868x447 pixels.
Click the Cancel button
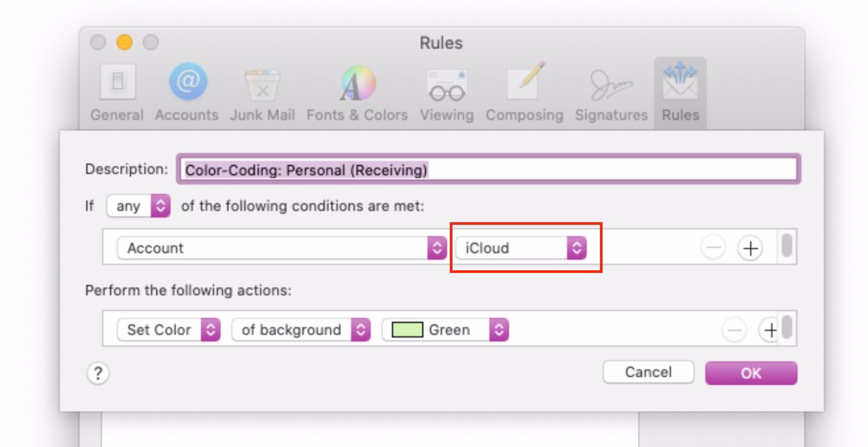coord(648,372)
